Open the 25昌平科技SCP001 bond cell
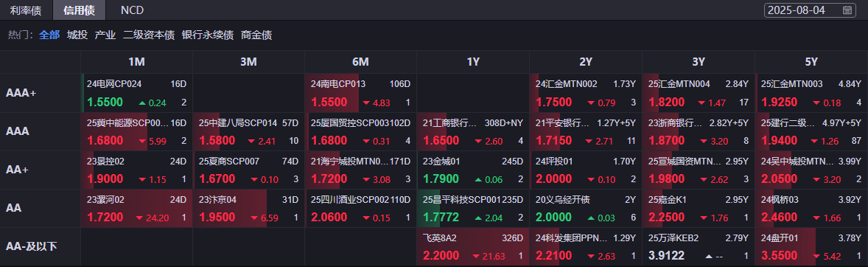Screen dimensions: 868x267 point(473,208)
